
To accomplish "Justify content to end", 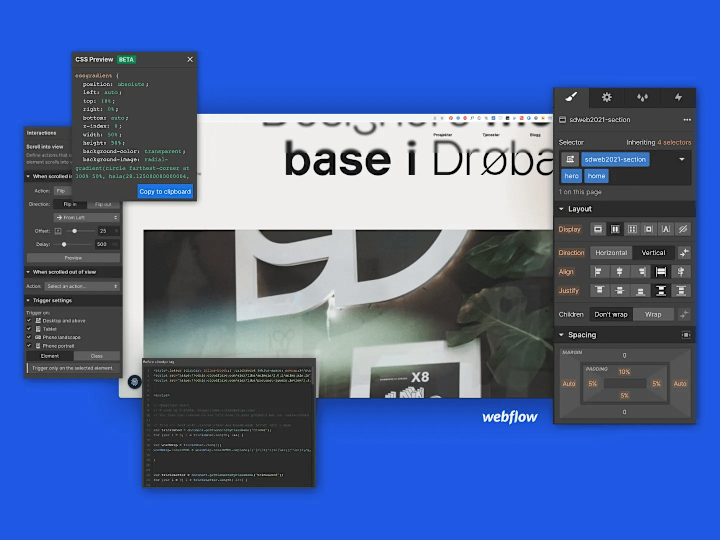I will click(641, 291).
